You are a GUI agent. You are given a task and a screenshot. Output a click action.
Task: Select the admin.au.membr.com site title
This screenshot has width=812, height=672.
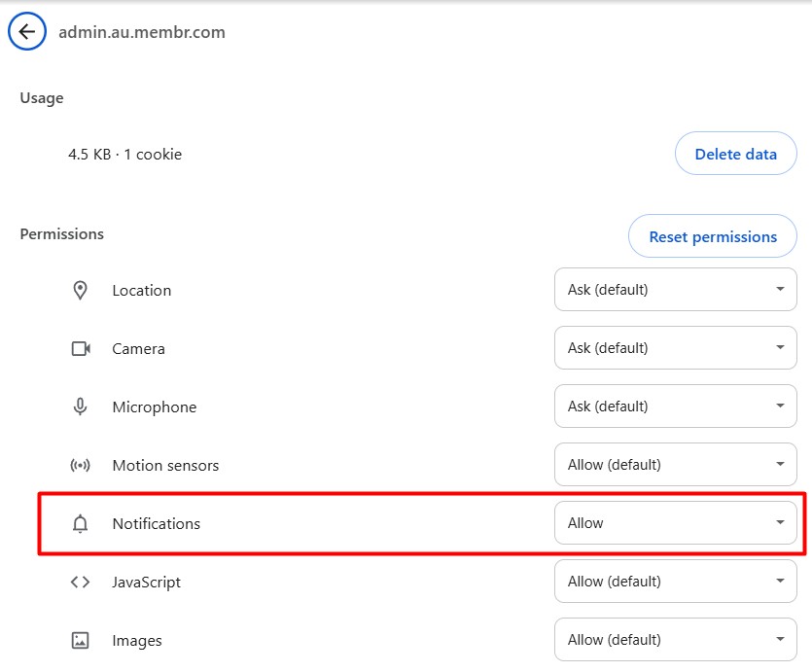point(142,32)
